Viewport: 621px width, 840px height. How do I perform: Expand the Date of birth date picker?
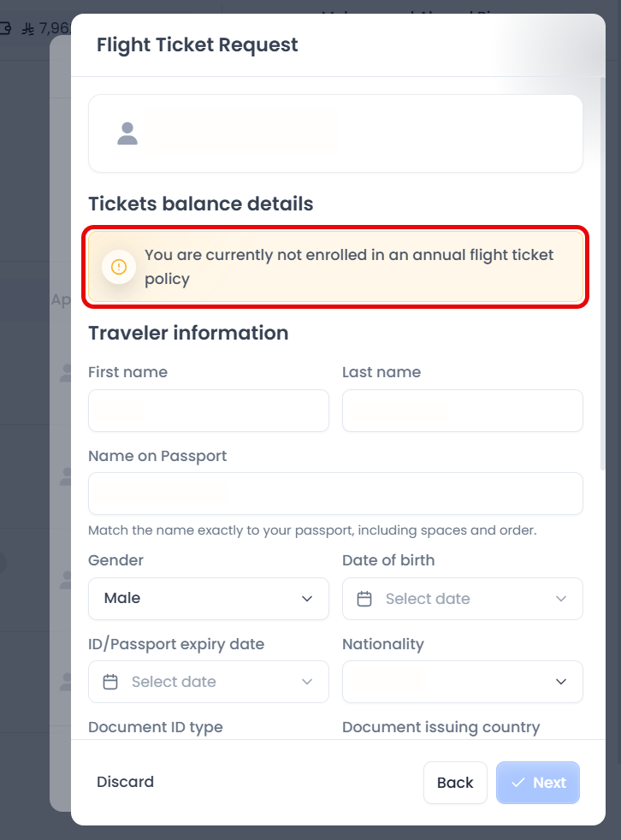(462, 599)
